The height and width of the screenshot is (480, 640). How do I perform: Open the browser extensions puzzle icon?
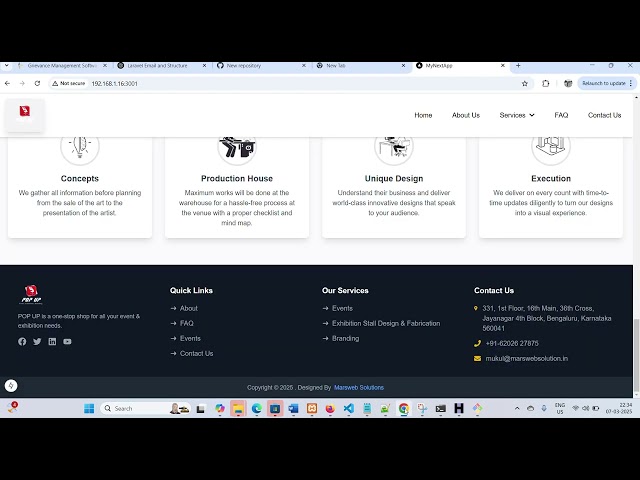[546, 83]
